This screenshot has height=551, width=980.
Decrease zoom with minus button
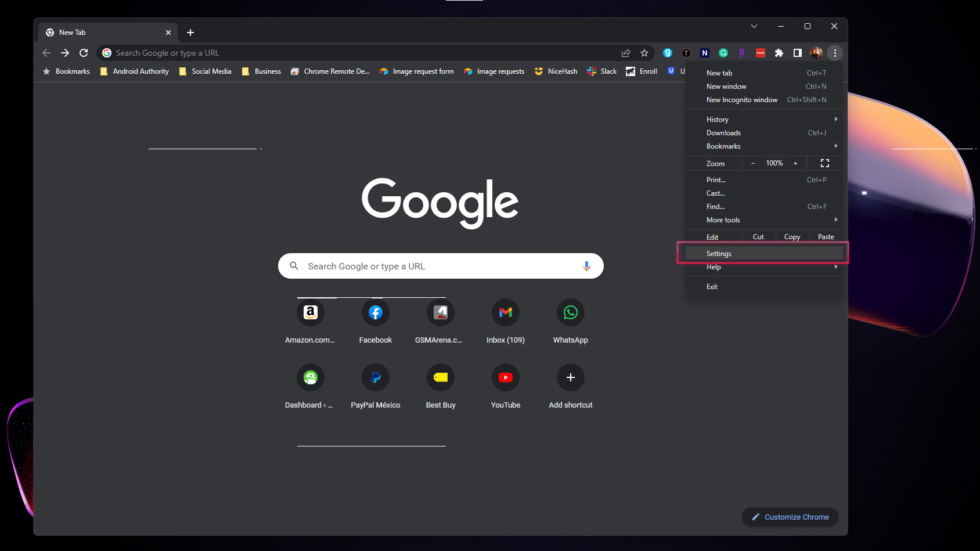(x=753, y=163)
